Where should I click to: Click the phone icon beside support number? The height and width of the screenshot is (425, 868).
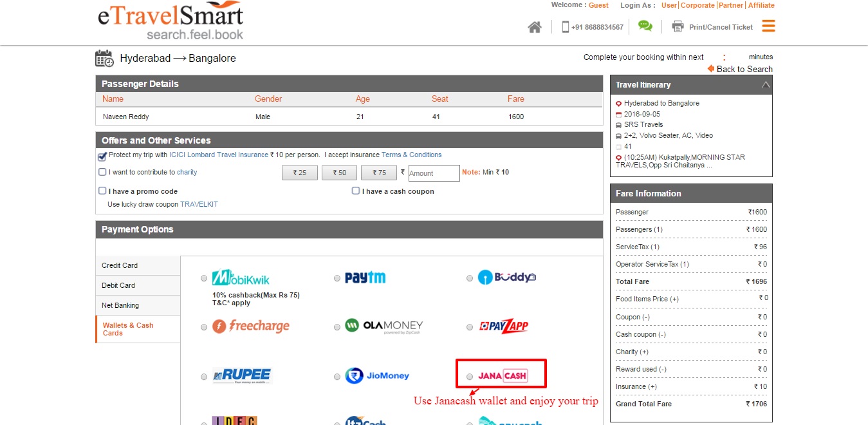[566, 27]
